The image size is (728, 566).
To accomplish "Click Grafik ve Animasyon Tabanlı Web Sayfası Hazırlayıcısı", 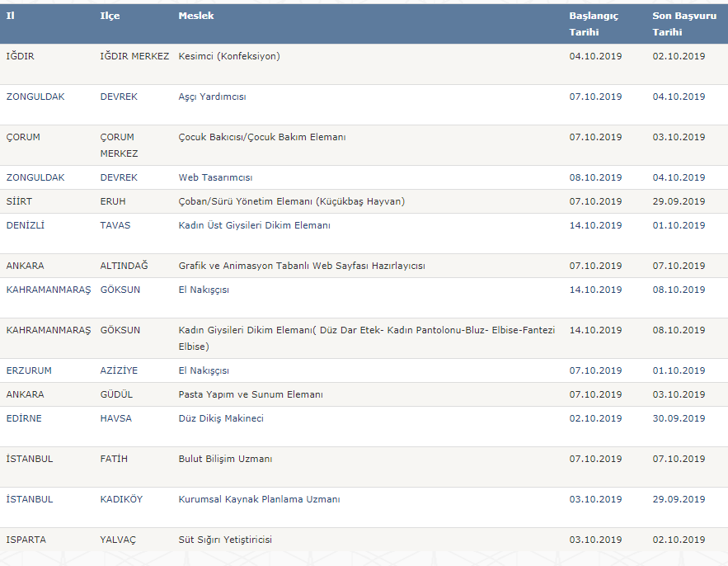I will [302, 266].
